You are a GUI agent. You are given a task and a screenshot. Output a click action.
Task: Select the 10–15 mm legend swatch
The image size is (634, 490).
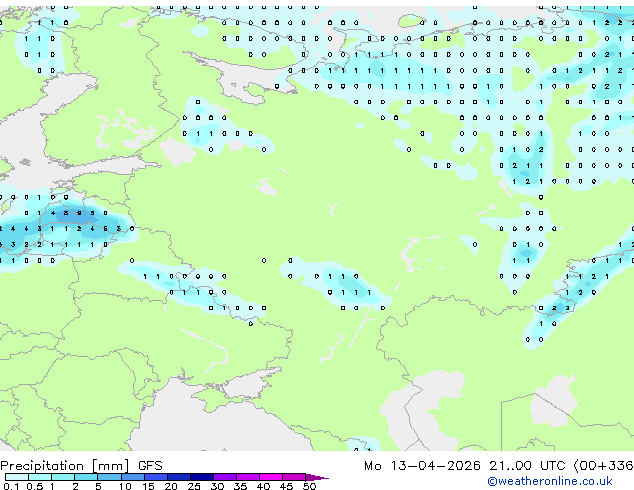[x=133, y=477]
